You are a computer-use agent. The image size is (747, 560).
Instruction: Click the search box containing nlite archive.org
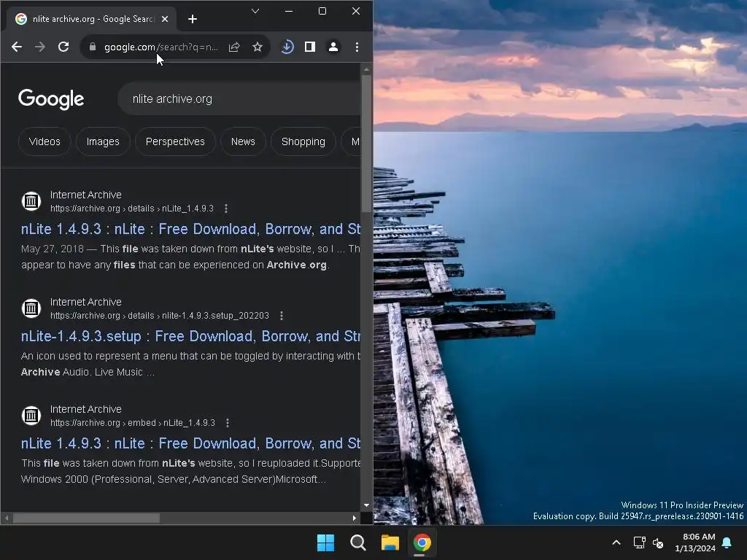tap(239, 98)
